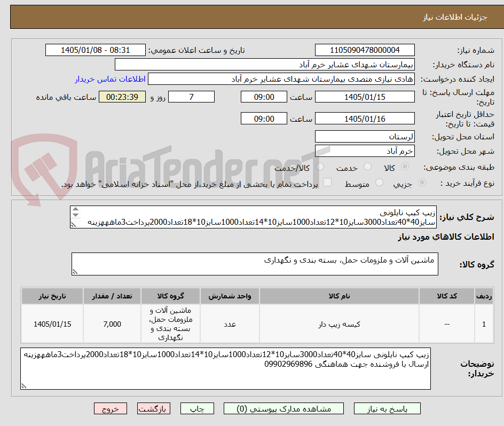Click the countdown timer field 00:23:39
This screenshot has height=426, width=504.
point(122,97)
